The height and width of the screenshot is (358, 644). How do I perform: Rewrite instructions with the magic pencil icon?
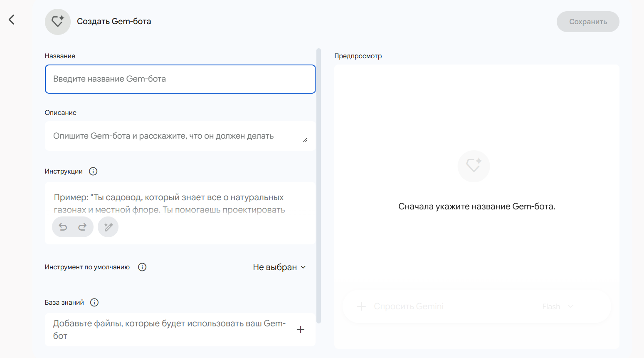click(x=108, y=227)
